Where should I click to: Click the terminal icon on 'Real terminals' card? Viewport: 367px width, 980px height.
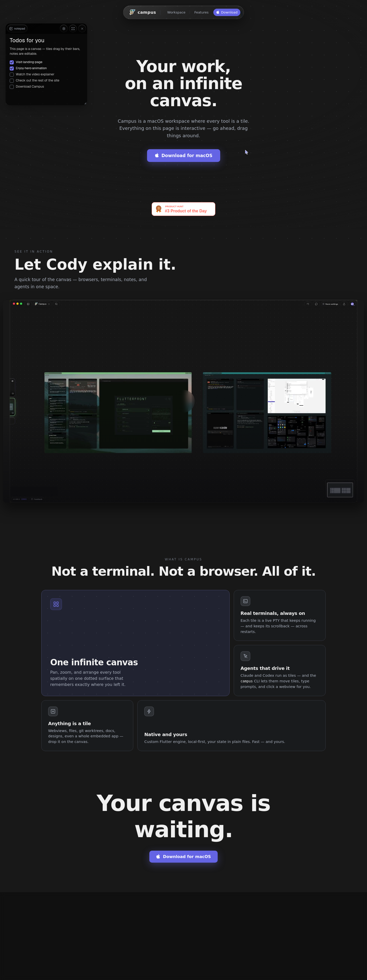(245, 601)
